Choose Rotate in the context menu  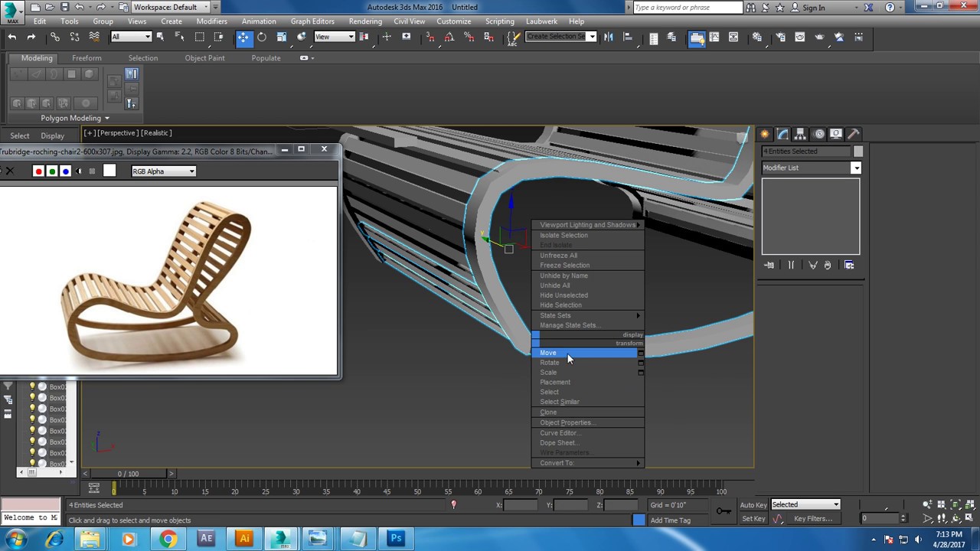pos(588,363)
